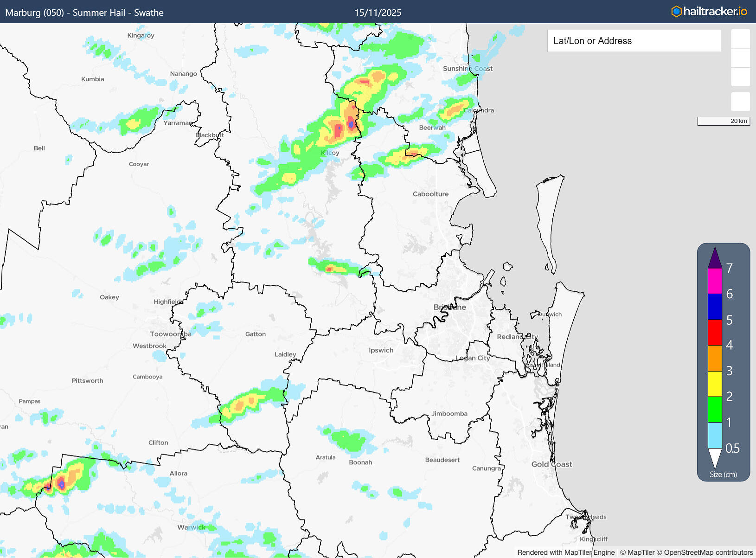This screenshot has height=558, width=756.
Task: Open the OpenStreetMap contributors link
Action: tap(708, 552)
